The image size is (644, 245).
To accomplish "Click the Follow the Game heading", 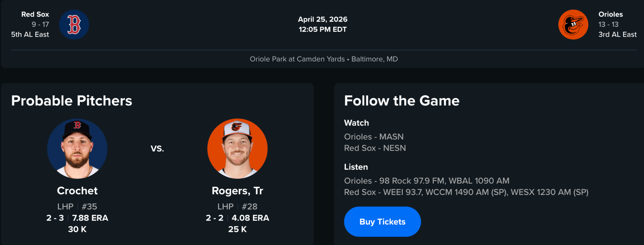I will tap(402, 101).
